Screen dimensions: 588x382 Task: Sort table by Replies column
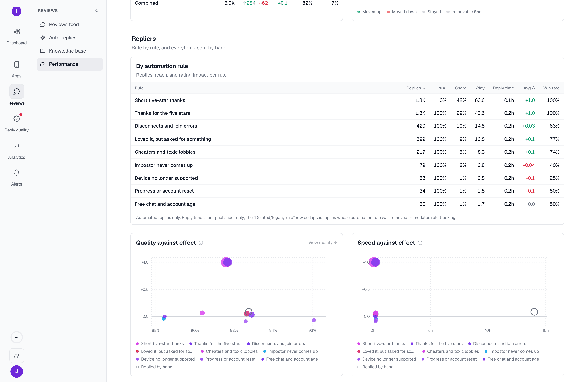click(x=416, y=88)
